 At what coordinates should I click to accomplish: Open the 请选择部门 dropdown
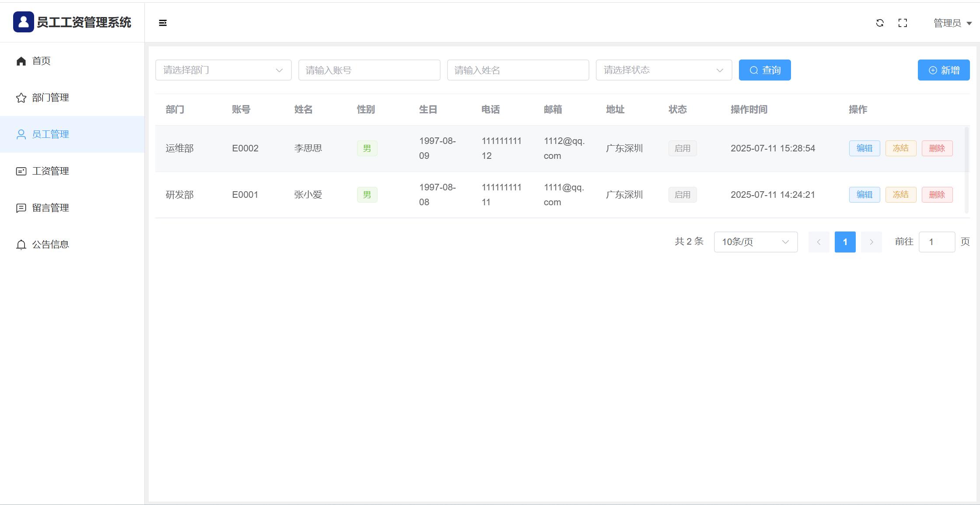tap(223, 70)
